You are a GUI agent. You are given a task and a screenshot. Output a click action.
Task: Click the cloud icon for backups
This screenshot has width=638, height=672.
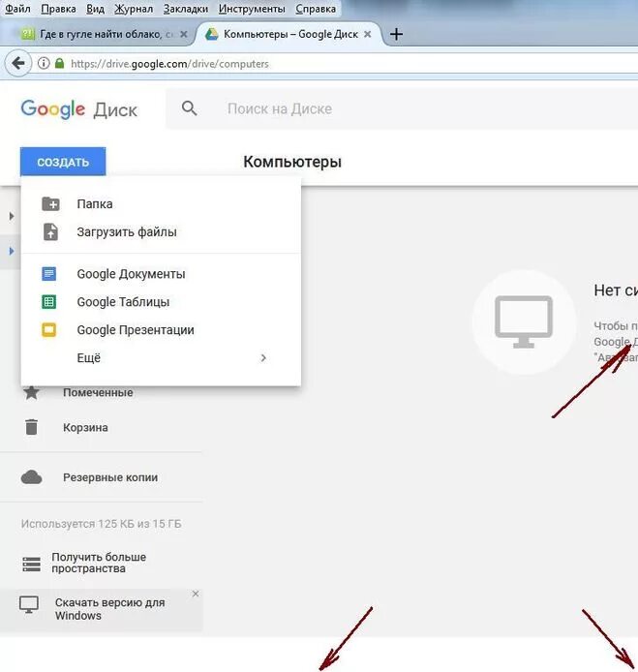pyautogui.click(x=31, y=477)
